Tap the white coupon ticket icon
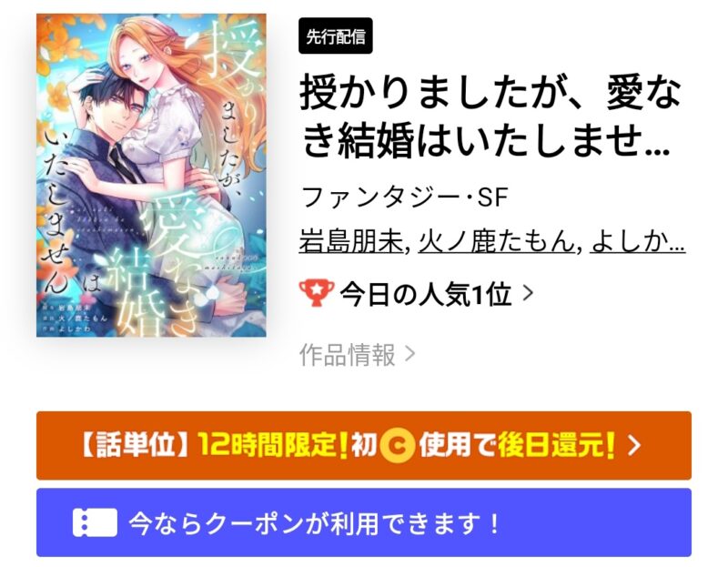The width and height of the screenshot is (728, 567). click(95, 523)
